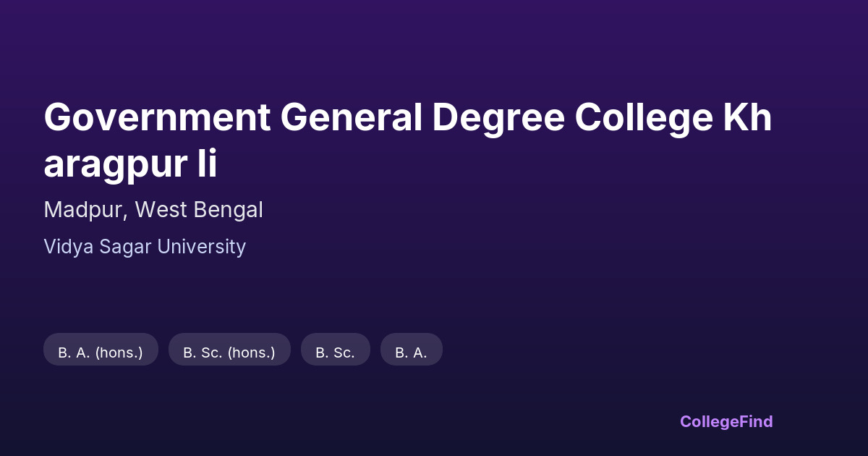Select the B. A. (hons.) course pill
This screenshot has width=868, height=456.
pyautogui.click(x=101, y=352)
